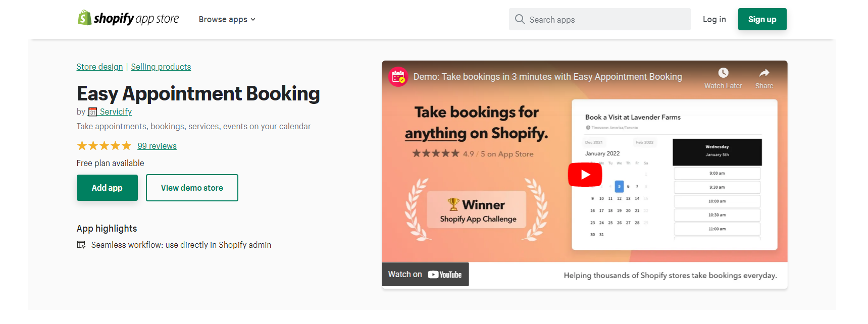Click the five-star rating icons
Viewport: 868px width, 324px height.
104,146
